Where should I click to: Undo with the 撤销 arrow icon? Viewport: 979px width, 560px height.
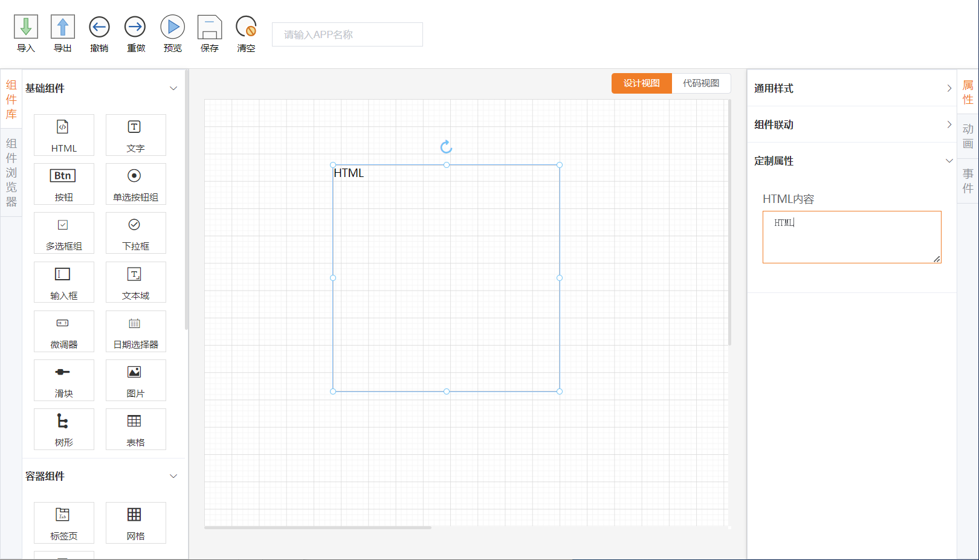(x=99, y=27)
